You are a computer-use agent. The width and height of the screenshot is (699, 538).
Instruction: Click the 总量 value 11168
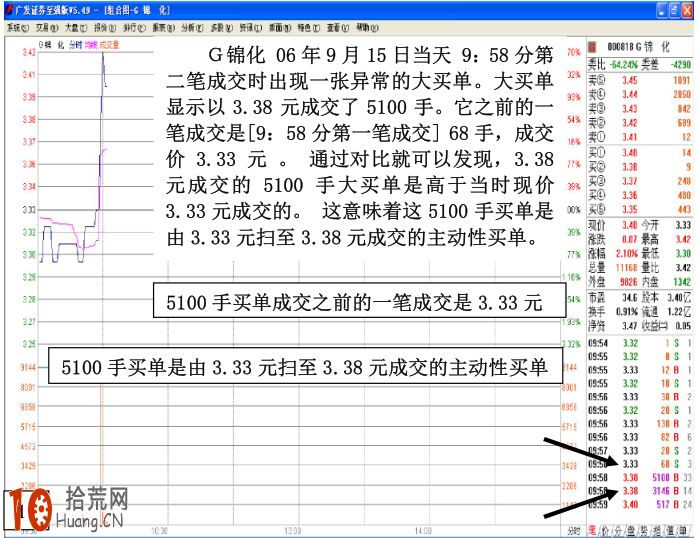(627, 267)
